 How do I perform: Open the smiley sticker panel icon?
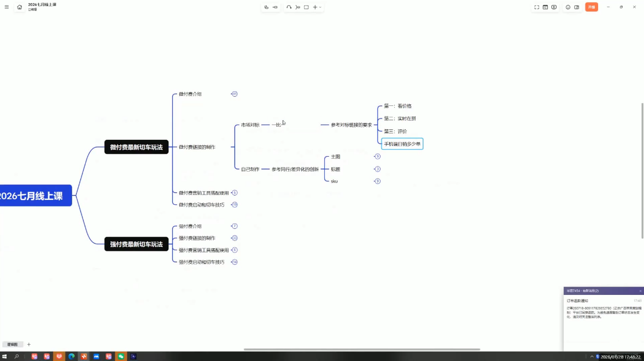[x=568, y=7]
